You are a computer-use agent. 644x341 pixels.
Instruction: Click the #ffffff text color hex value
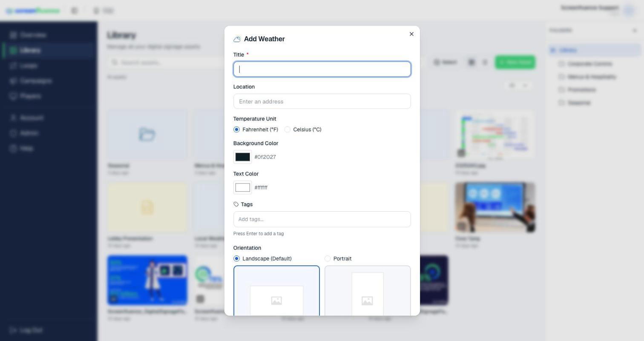tap(261, 188)
